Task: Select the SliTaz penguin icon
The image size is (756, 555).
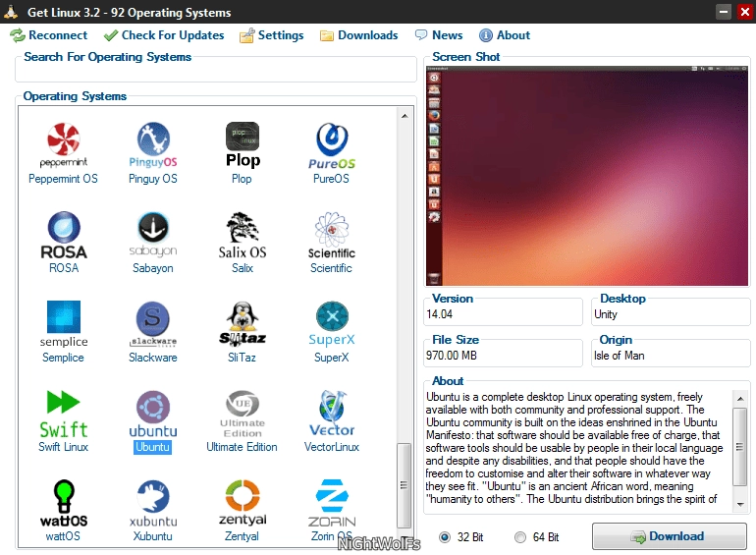Action: pyautogui.click(x=243, y=324)
